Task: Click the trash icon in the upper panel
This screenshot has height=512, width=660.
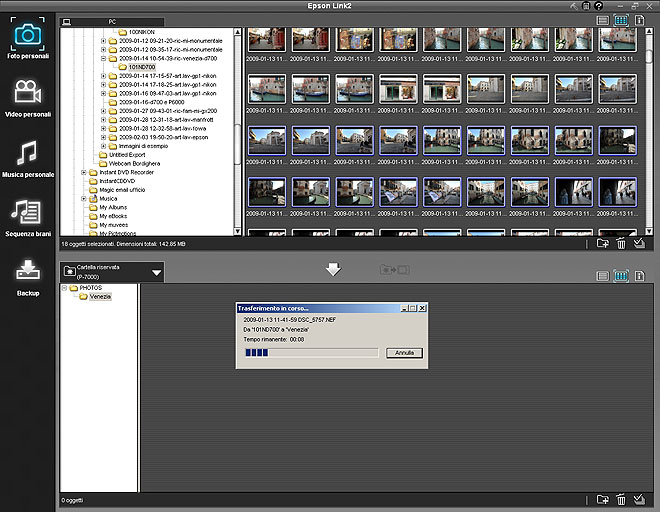Action: point(620,242)
